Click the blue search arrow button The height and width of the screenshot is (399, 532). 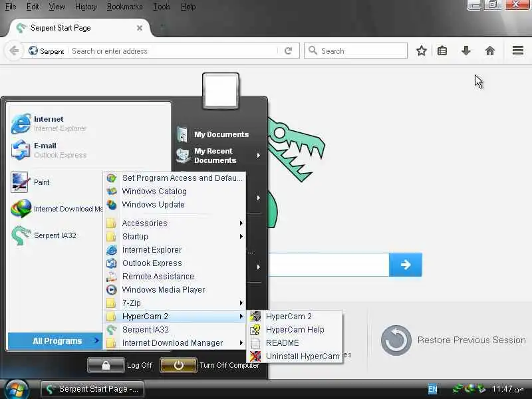(x=406, y=265)
